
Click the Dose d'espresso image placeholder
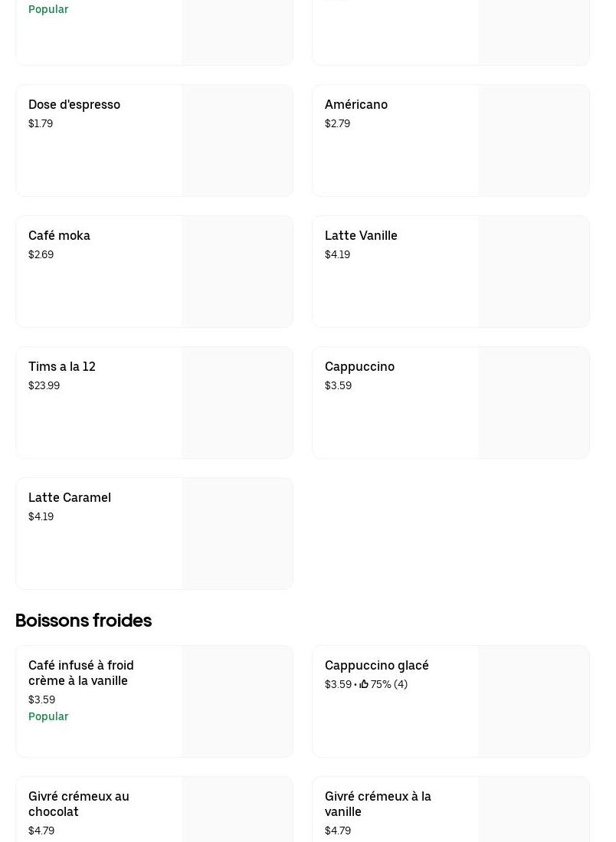pos(238,141)
